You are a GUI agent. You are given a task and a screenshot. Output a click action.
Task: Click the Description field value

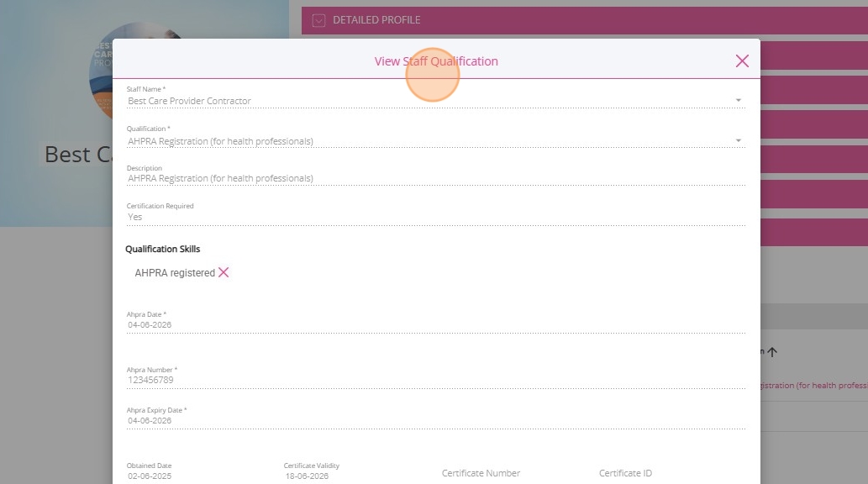point(220,178)
